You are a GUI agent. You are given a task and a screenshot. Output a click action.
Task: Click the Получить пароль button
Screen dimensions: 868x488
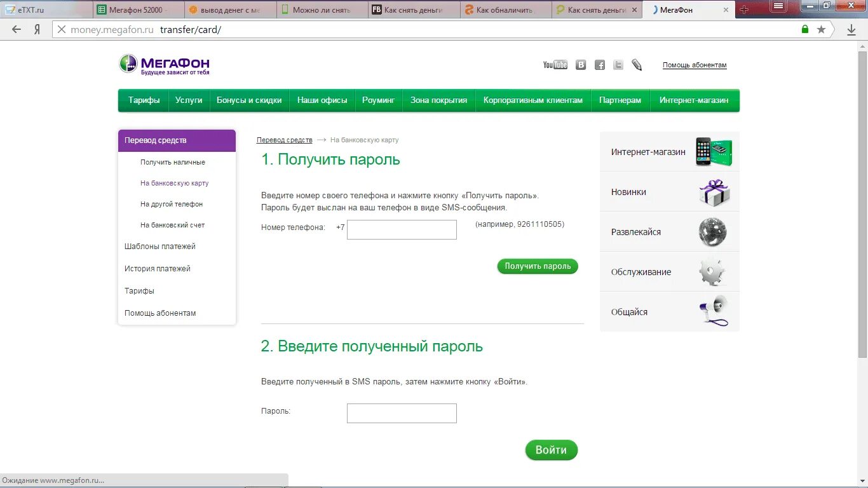click(x=538, y=266)
